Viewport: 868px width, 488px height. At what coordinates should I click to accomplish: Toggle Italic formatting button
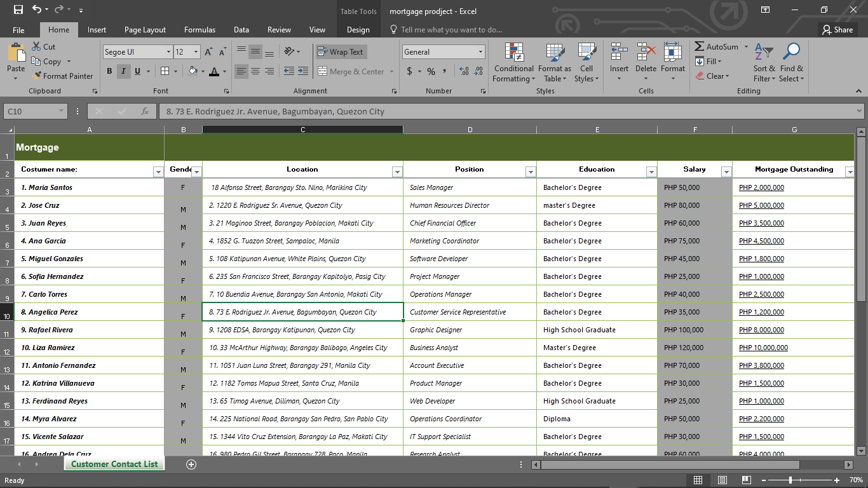pos(123,71)
